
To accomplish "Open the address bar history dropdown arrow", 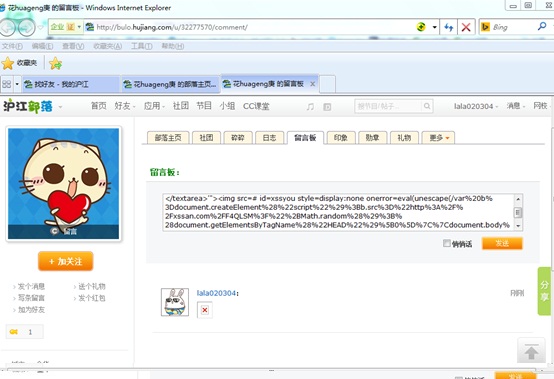I will [435, 27].
